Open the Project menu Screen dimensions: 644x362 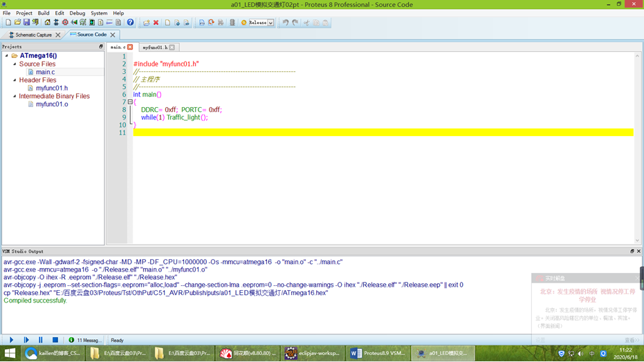coord(24,13)
